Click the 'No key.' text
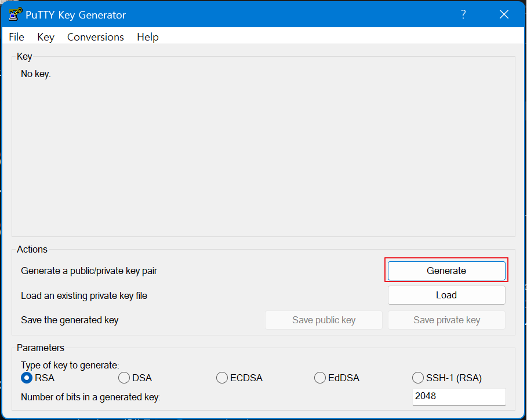The image size is (527, 420). click(35, 74)
